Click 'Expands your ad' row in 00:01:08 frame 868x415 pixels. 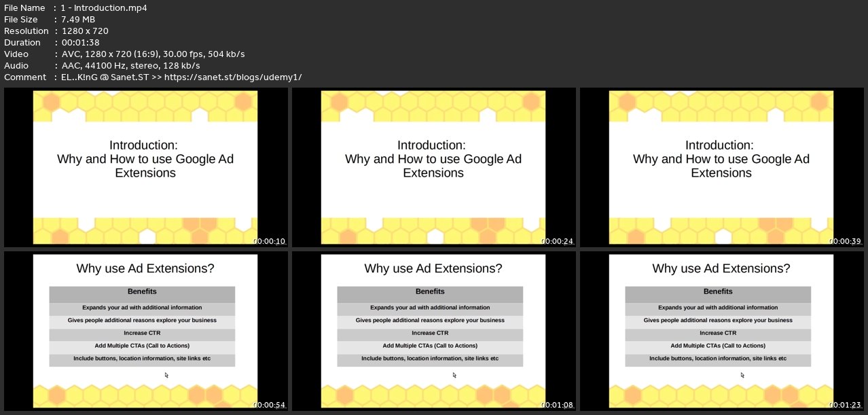click(430, 308)
